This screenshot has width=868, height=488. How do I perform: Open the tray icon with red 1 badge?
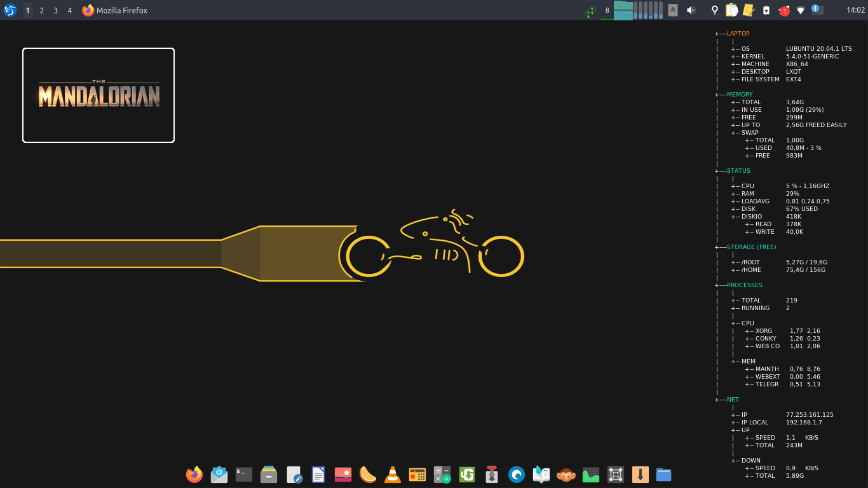click(783, 10)
